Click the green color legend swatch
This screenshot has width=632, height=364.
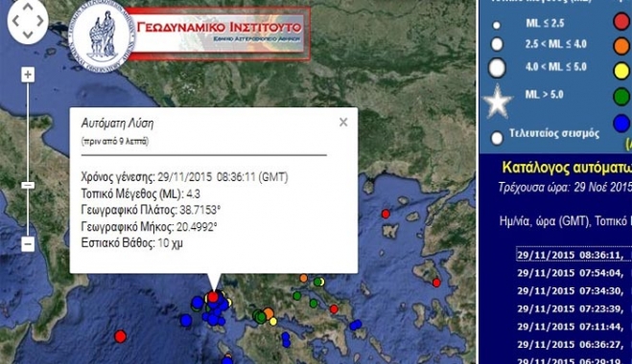(x=621, y=97)
